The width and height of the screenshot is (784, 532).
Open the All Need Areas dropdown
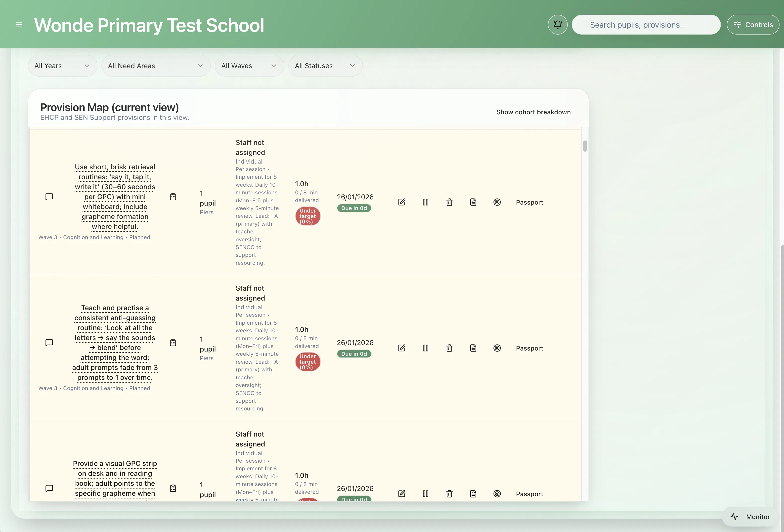click(156, 66)
